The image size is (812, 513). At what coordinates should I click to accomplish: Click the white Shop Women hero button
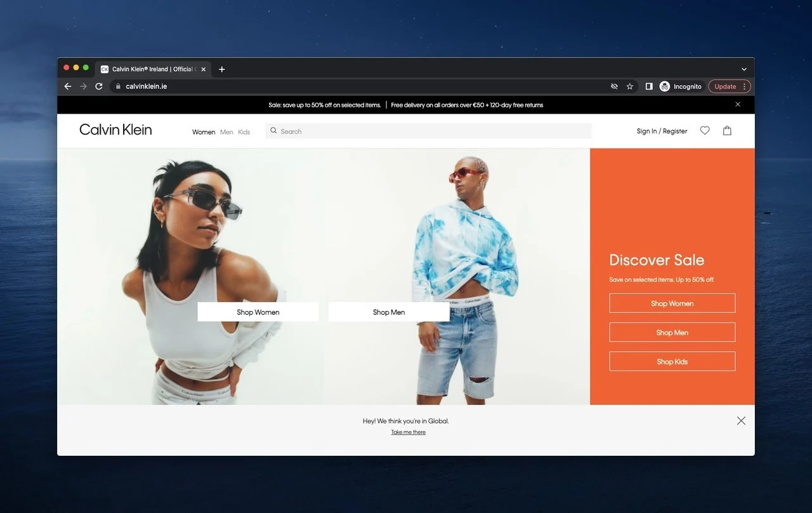point(258,312)
